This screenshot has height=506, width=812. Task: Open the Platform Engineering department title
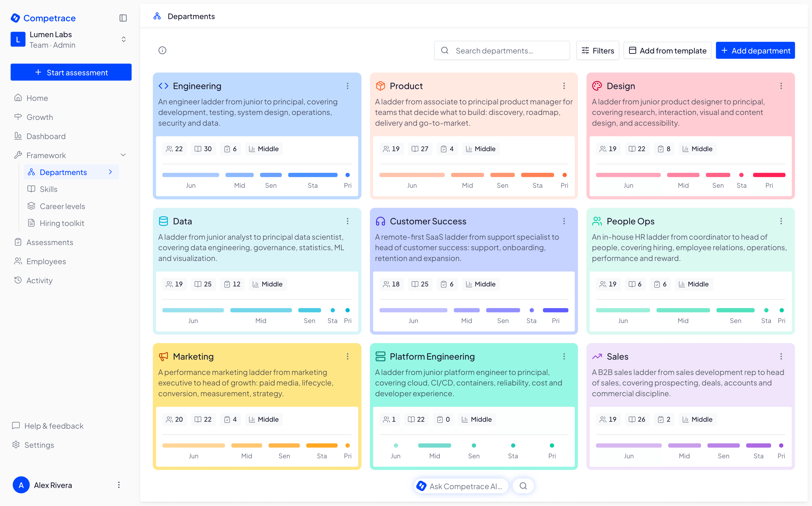click(x=432, y=356)
